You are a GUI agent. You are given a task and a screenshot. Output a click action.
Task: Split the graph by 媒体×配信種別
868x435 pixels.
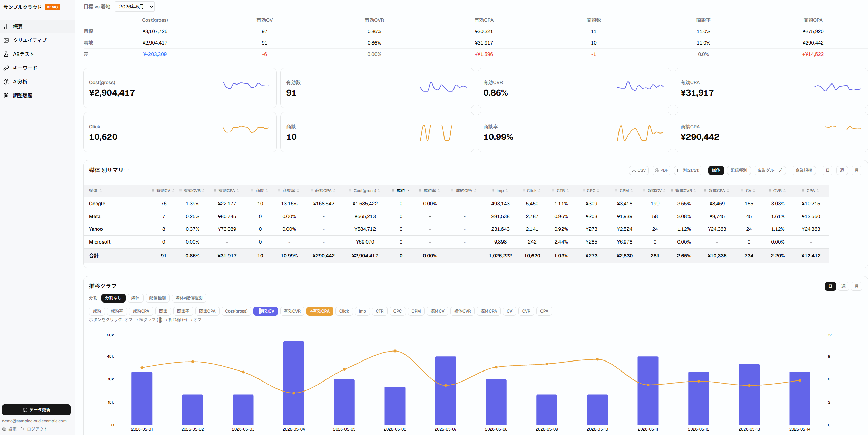pos(189,298)
